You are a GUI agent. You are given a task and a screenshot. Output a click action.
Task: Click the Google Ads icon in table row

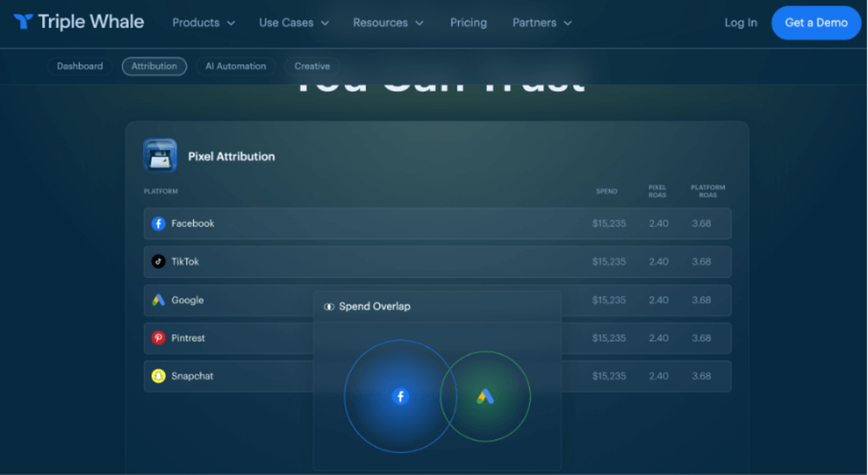[158, 300]
